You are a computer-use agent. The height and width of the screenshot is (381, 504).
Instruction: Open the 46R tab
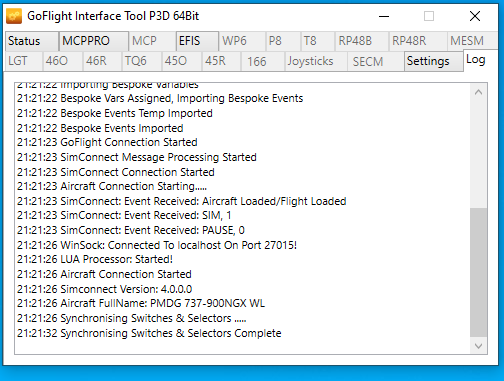[x=102, y=61]
